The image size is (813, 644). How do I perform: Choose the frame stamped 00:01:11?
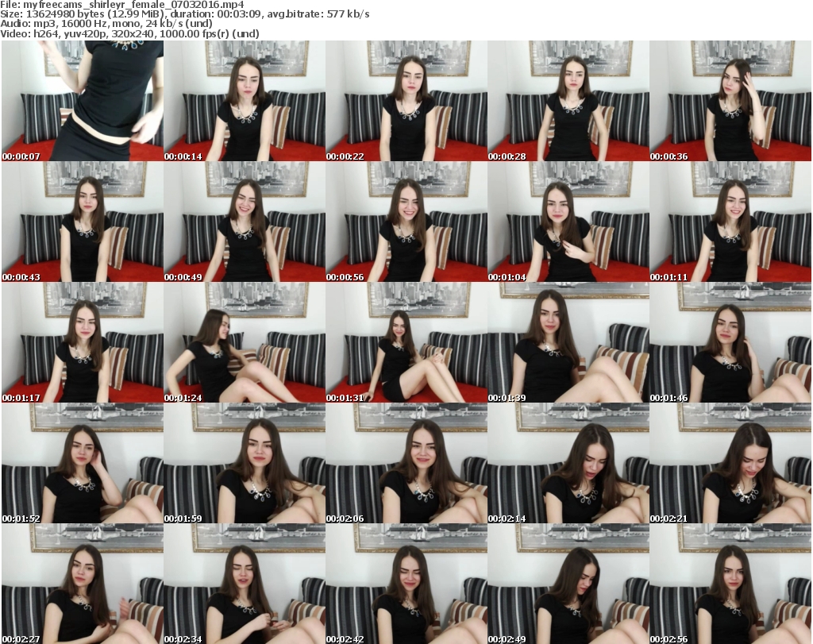pyautogui.click(x=730, y=222)
